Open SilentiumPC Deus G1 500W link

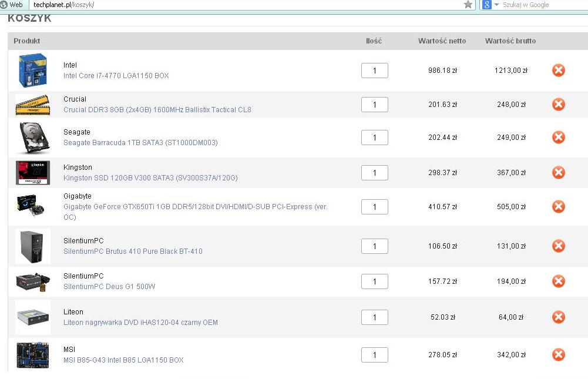109,286
